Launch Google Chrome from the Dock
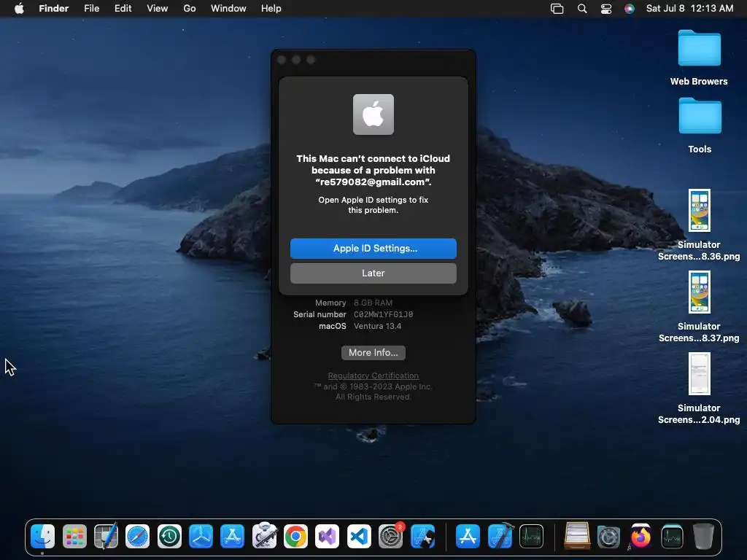Screen dimensions: 747x560 296,536
